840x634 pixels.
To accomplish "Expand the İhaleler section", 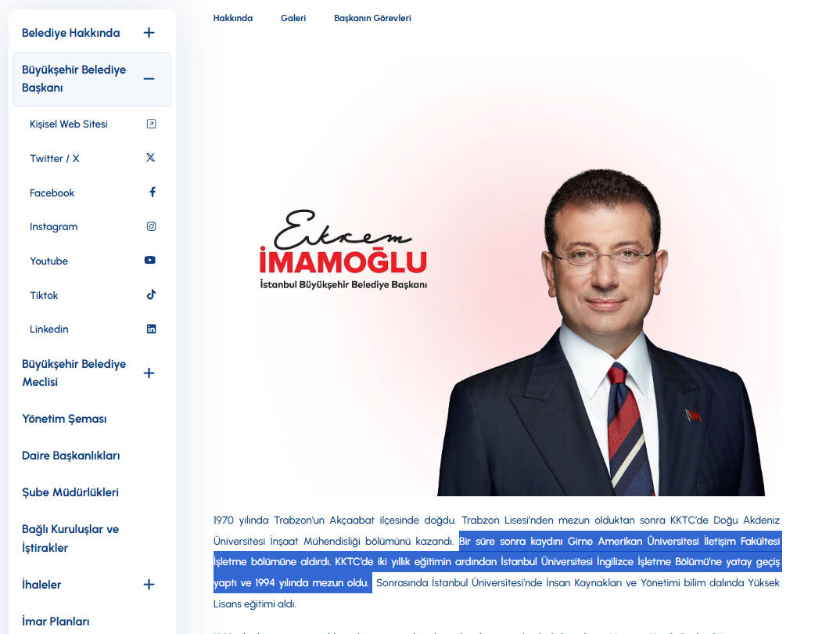I will [x=149, y=584].
